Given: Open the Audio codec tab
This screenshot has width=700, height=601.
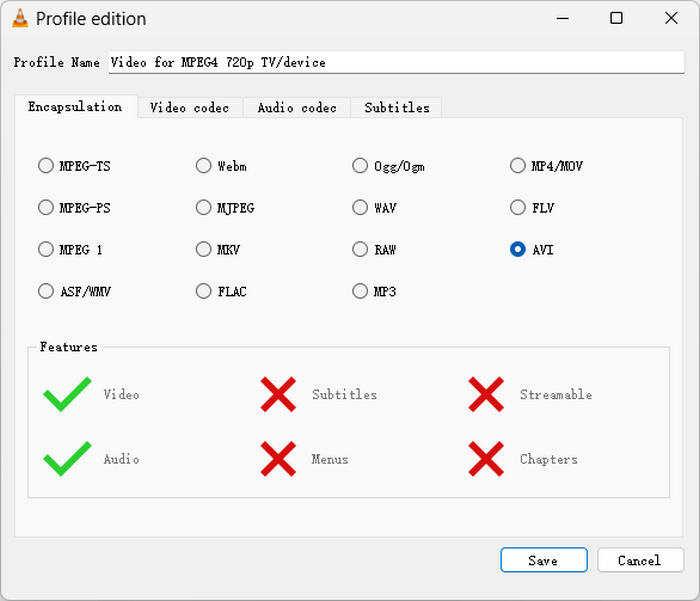Looking at the screenshot, I should pyautogui.click(x=297, y=108).
